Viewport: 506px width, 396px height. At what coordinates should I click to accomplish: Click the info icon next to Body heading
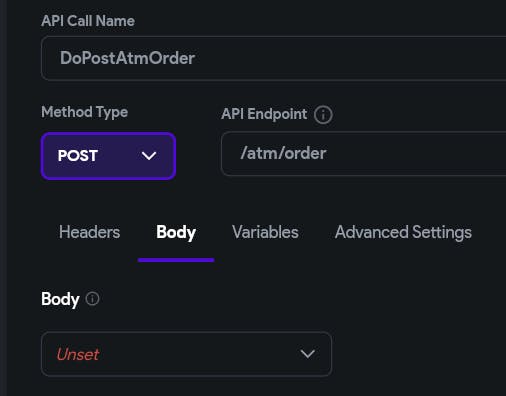tap(92, 299)
